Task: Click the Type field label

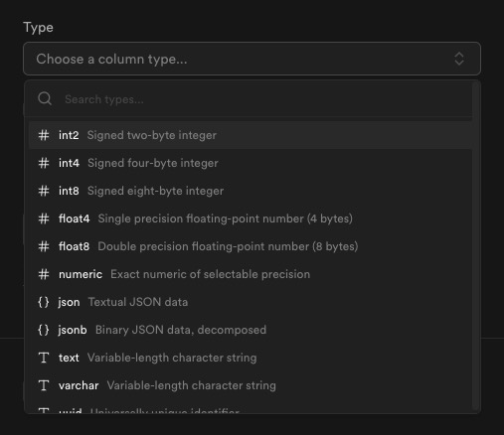Action: (x=38, y=28)
